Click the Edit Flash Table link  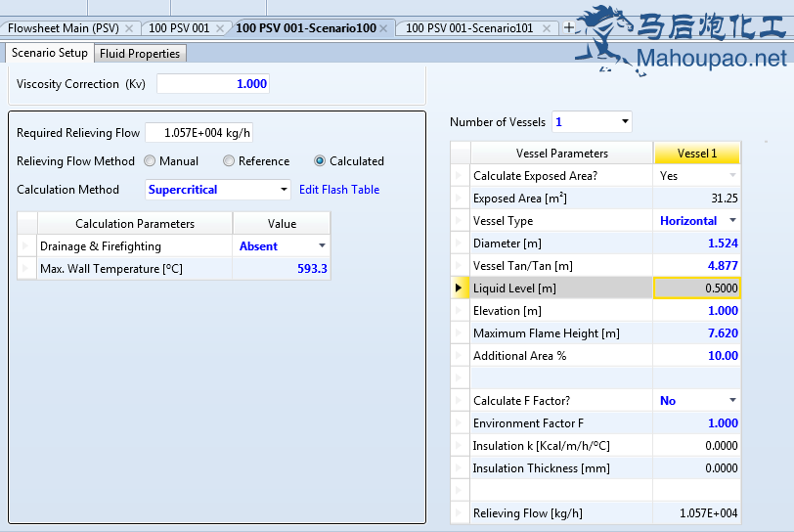pos(339,190)
